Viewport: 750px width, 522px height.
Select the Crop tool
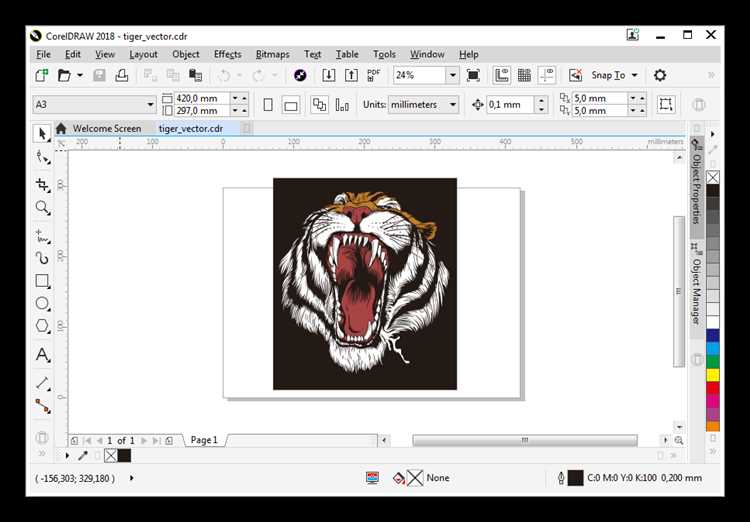pos(42,185)
